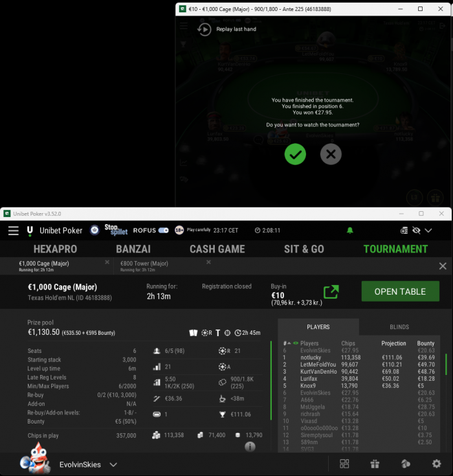The height and width of the screenshot is (476, 453).
Task: Open settings gear in bottom bar
Action: tap(436, 464)
